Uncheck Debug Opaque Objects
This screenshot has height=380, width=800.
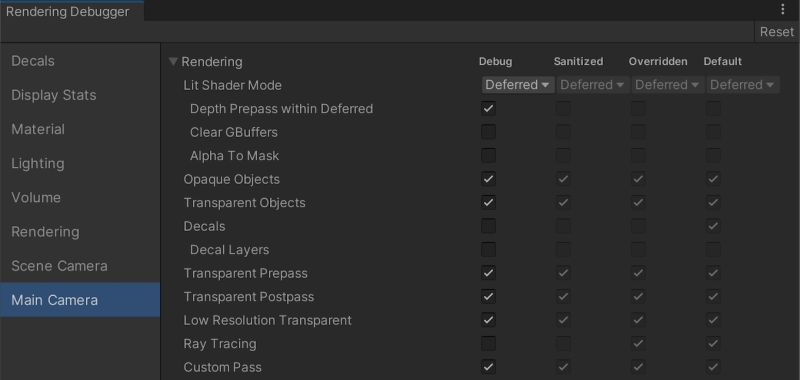coord(488,179)
